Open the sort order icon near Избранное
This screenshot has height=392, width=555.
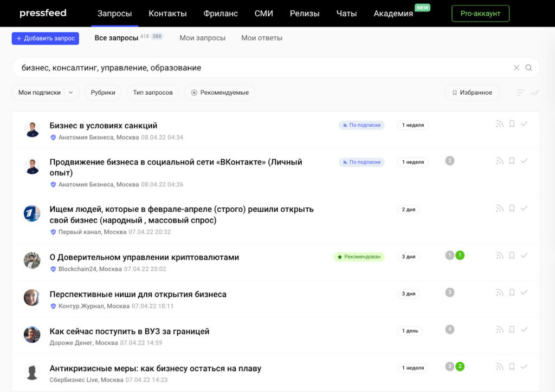pos(520,92)
